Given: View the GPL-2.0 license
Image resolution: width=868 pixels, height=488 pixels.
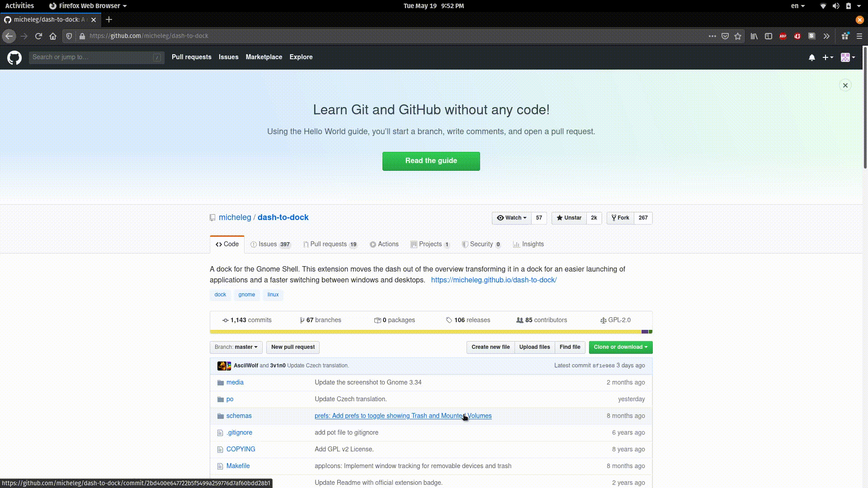Looking at the screenshot, I should [615, 320].
